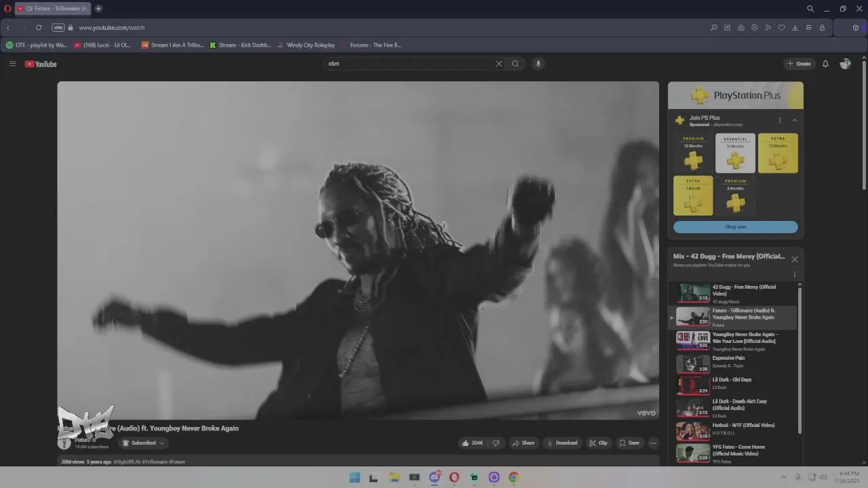Viewport: 868px width, 488px height.
Task: Select Extra 1 Month PS Plus card
Action: pyautogui.click(x=693, y=196)
